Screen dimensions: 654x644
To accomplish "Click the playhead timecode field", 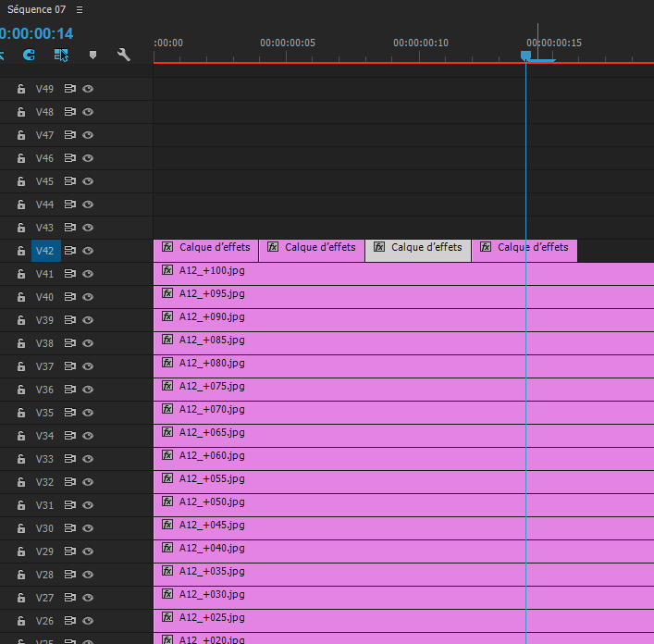I will (35, 33).
